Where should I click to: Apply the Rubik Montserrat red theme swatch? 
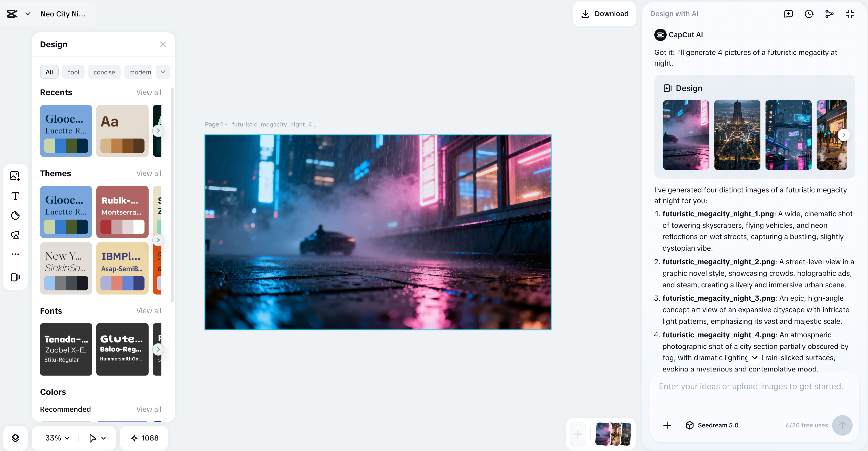click(x=122, y=211)
